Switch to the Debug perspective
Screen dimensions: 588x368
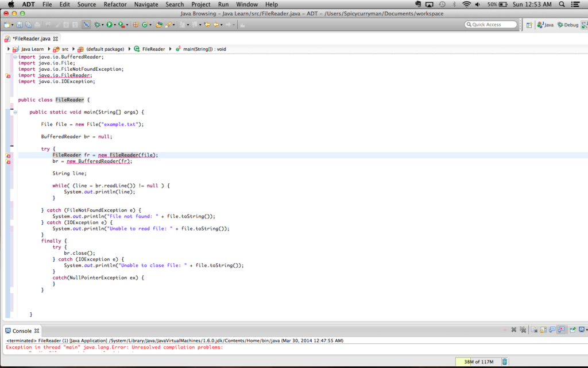pyautogui.click(x=568, y=25)
